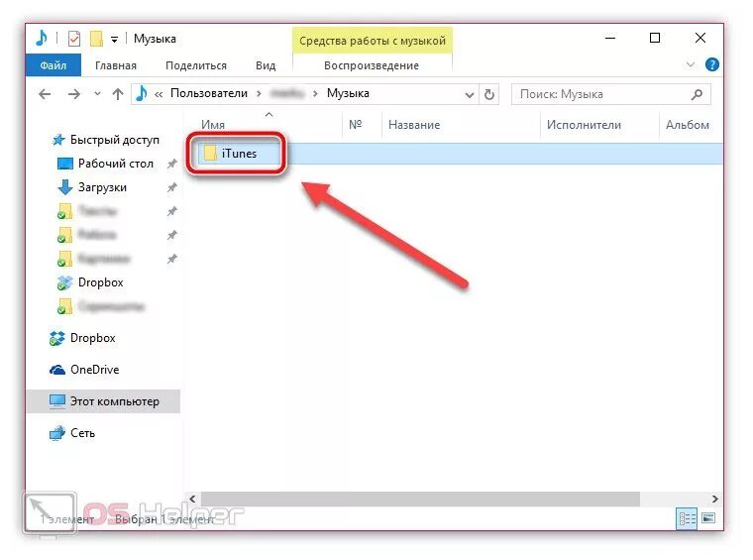This screenshot has width=753, height=560.
Task: Click the blue star Быстрый доступ icon
Action: [x=58, y=140]
